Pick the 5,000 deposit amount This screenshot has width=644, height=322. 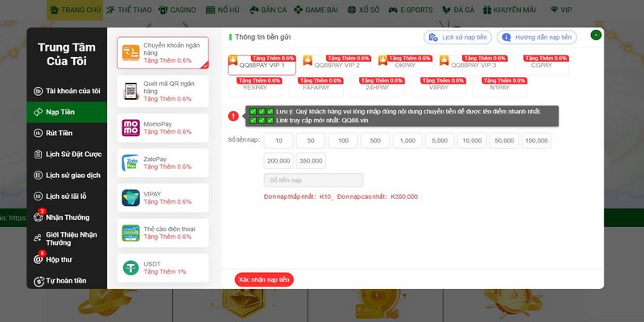coord(440,140)
